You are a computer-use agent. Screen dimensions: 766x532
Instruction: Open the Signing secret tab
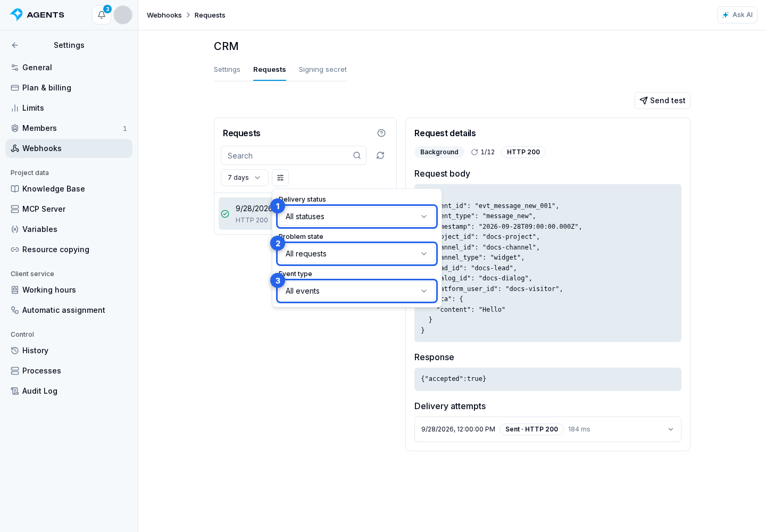(323, 70)
